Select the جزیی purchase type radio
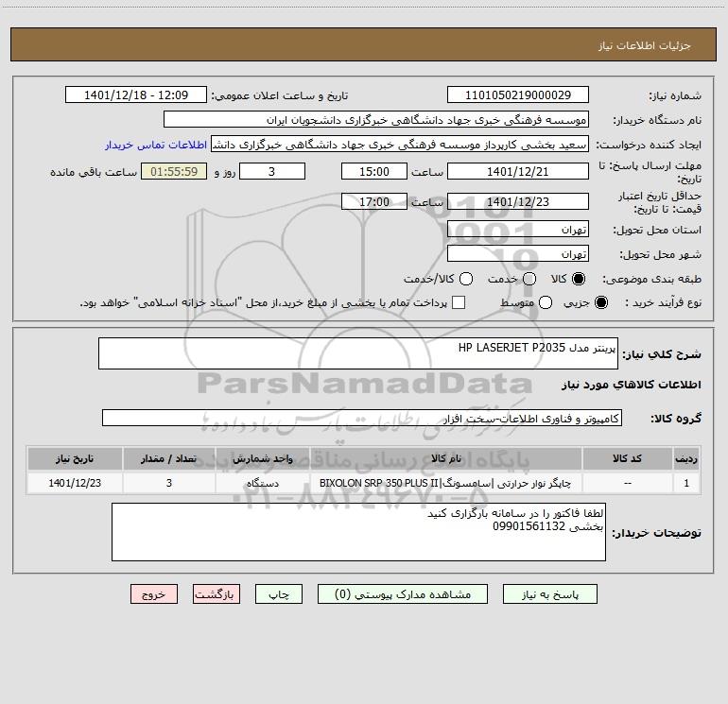 [600, 302]
